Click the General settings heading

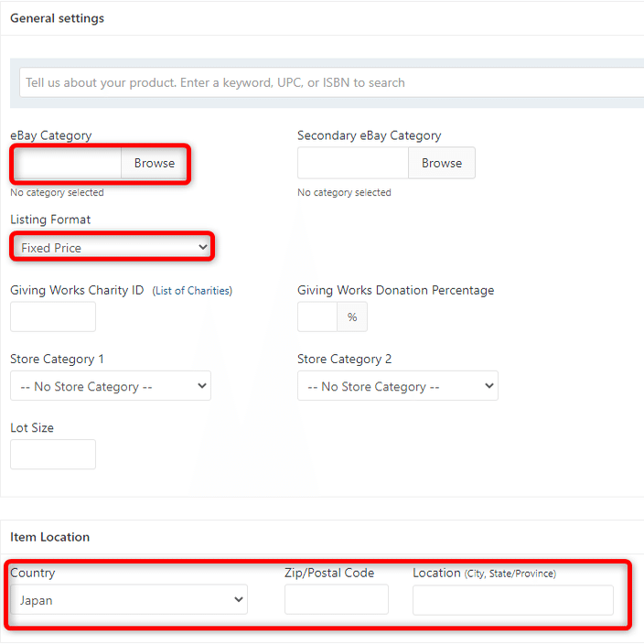(x=57, y=18)
